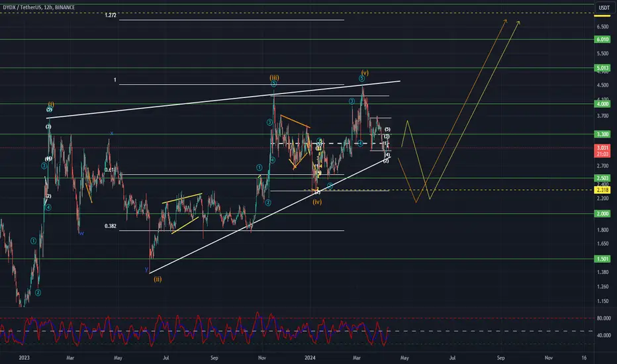The width and height of the screenshot is (617, 364).
Task: Select the orange (iv) wave label
Action: tap(317, 202)
